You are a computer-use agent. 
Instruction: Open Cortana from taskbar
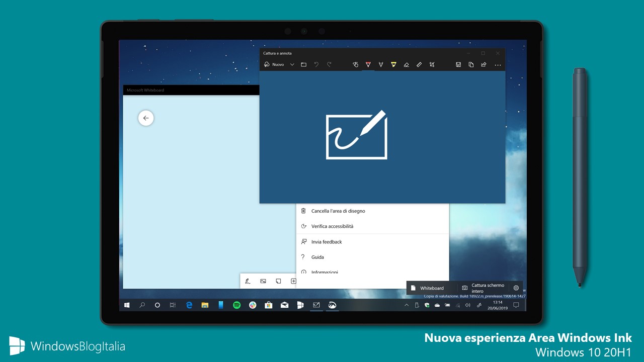pos(157,305)
